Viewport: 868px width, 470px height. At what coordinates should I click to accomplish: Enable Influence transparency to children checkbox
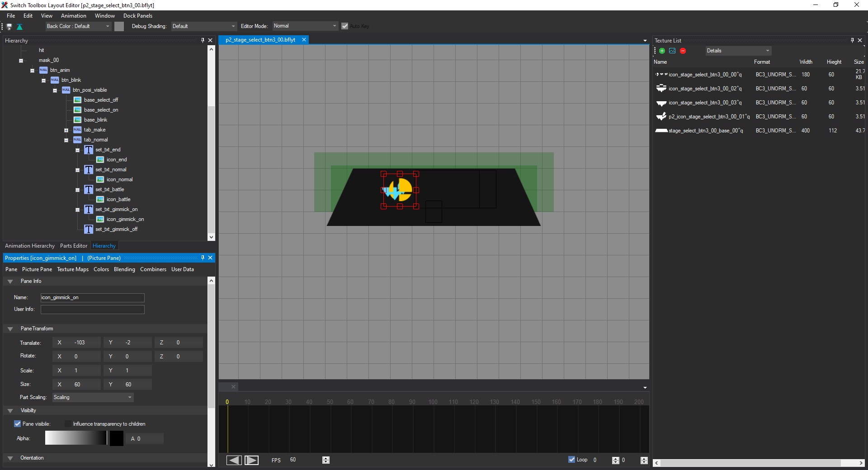pyautogui.click(x=68, y=424)
